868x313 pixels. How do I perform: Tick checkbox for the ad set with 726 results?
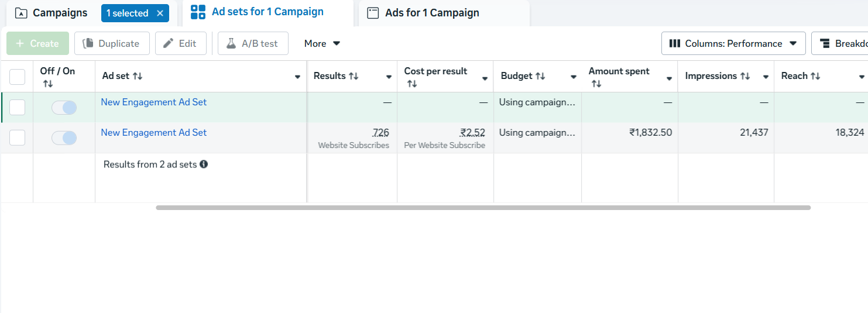point(18,137)
